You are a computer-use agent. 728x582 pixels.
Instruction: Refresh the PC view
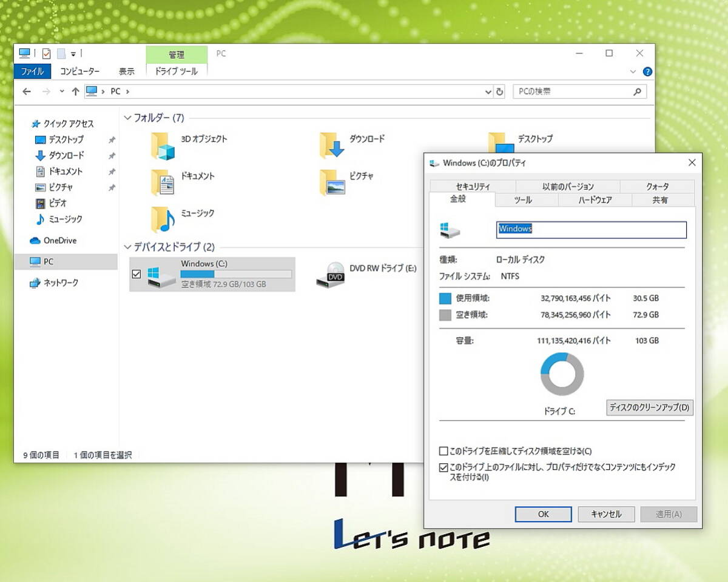click(500, 92)
